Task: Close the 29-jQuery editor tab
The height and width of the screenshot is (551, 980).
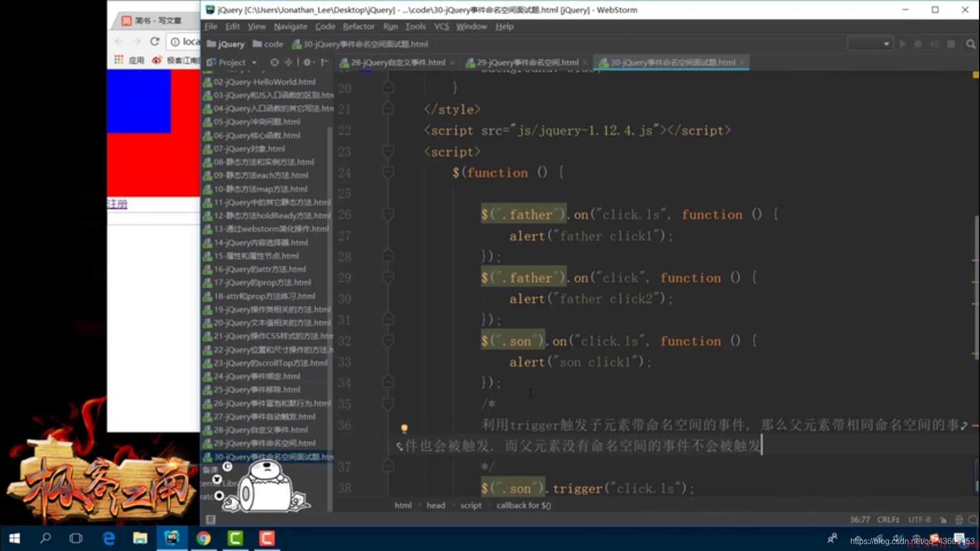Action: (585, 63)
